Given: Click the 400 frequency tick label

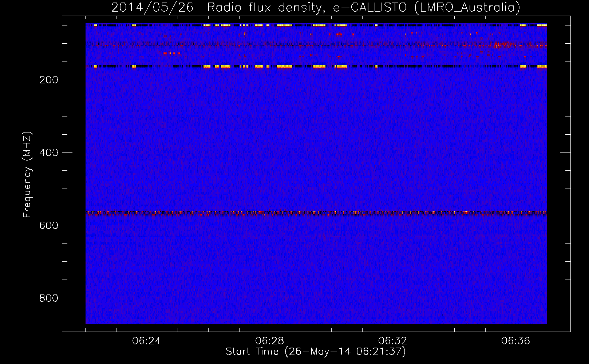Looking at the screenshot, I should pos(49,153).
